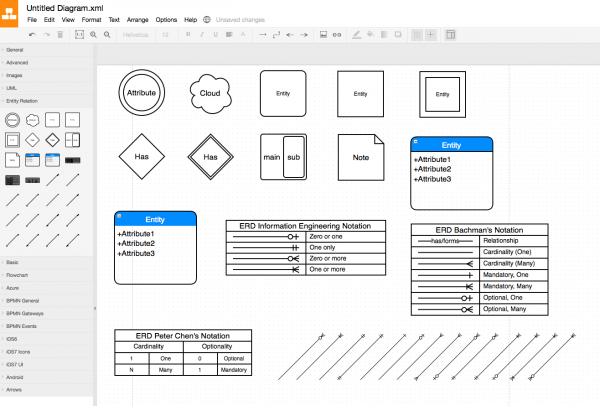Viewport: 600px width, 406px height.
Task: Toggle bold text formatting
Action: point(187,34)
